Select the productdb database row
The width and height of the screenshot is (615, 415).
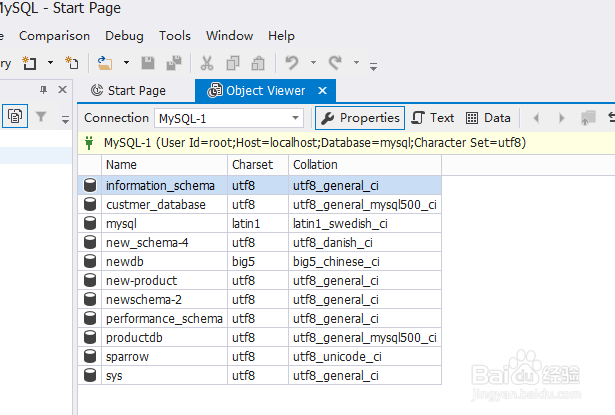pyautogui.click(x=260, y=337)
